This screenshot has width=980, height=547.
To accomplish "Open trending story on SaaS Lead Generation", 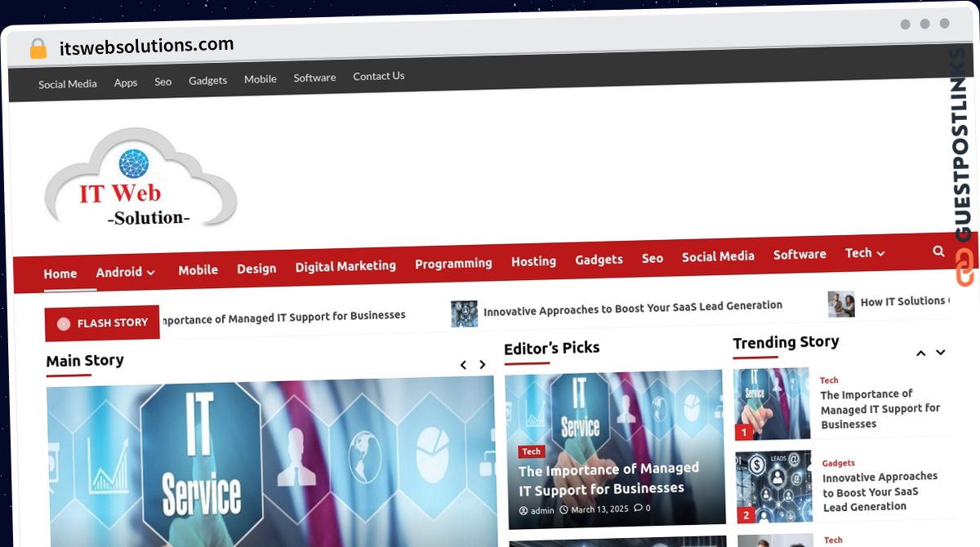I will [x=880, y=491].
